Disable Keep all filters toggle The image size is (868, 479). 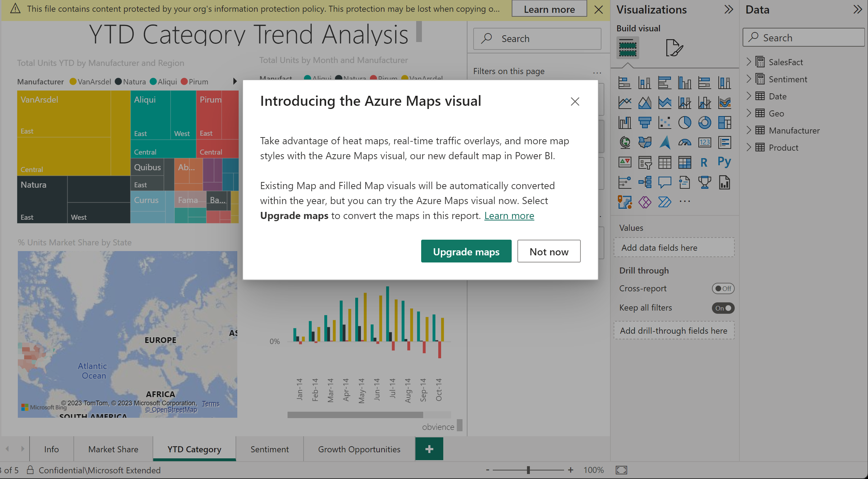722,307
